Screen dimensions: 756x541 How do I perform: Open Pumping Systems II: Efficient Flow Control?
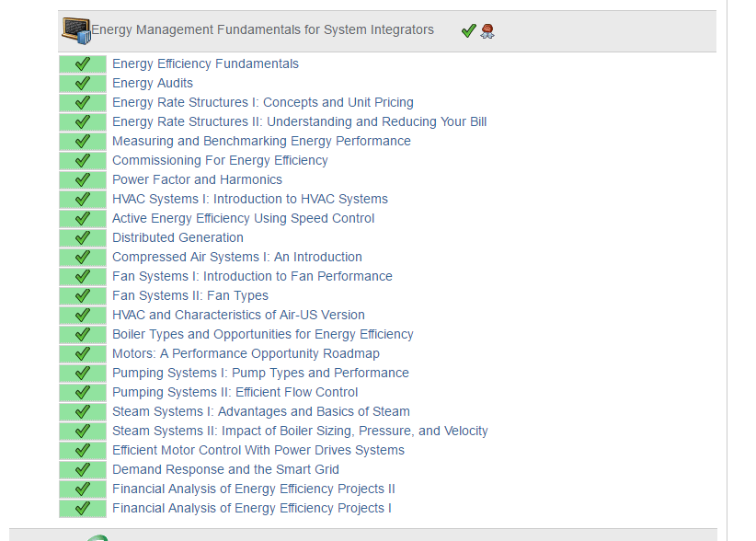pos(235,393)
